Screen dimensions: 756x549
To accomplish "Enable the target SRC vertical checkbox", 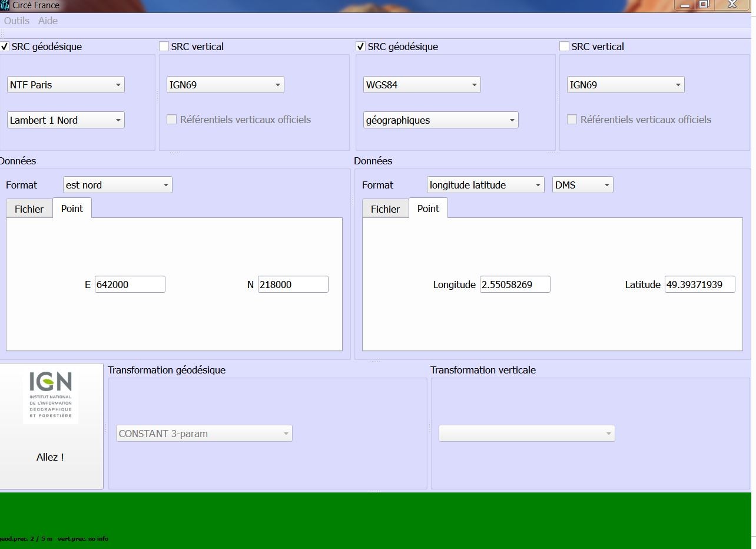I will 564,47.
